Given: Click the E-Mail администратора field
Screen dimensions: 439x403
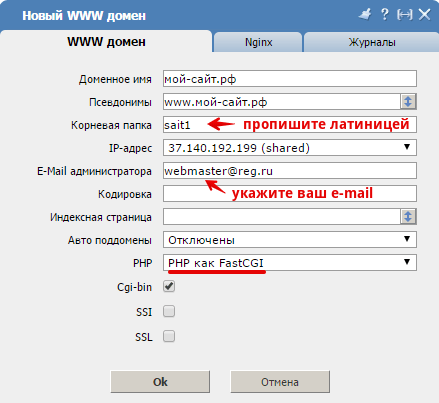Looking at the screenshot, I should 290,171.
